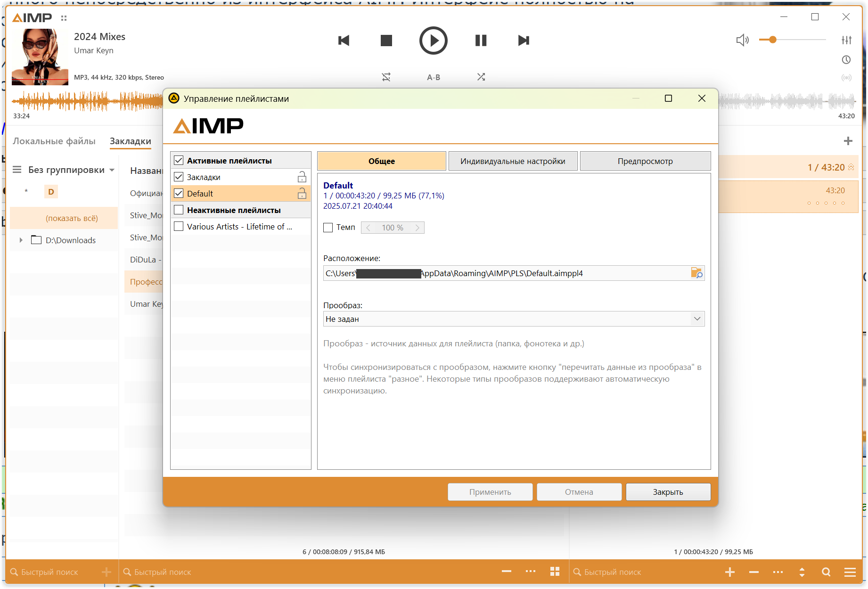Skip to the next track
This screenshot has height=589, width=868.
click(524, 41)
